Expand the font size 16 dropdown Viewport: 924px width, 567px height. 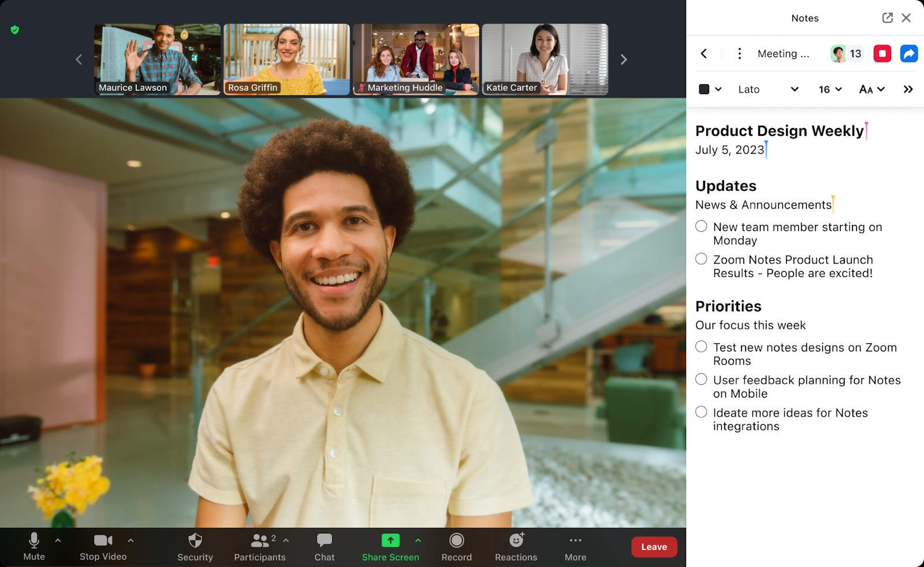click(x=830, y=89)
